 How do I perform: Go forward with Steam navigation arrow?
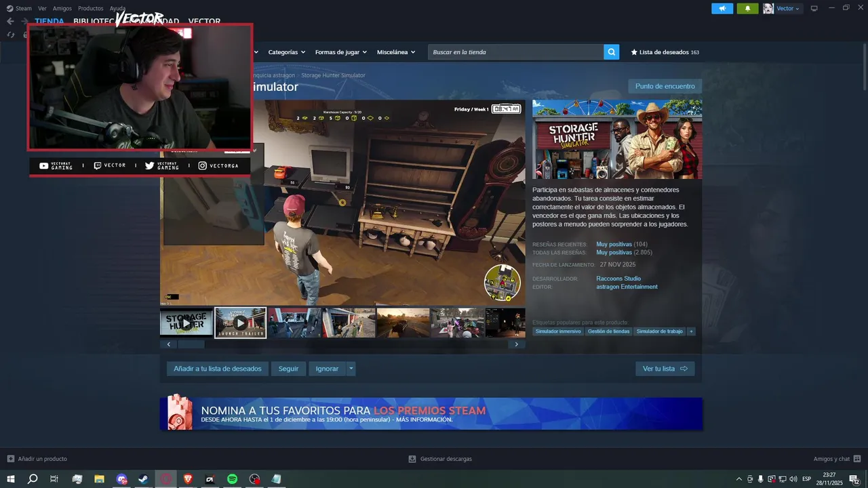click(25, 21)
